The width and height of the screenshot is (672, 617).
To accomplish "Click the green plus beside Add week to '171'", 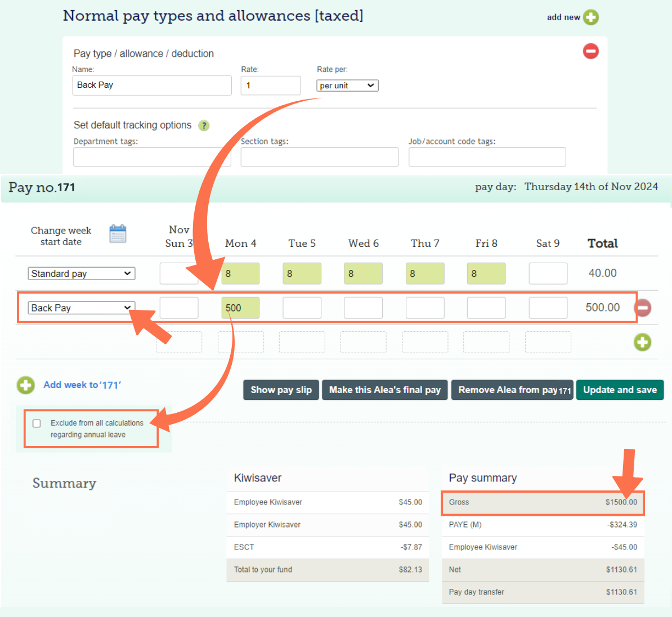I will point(25,385).
